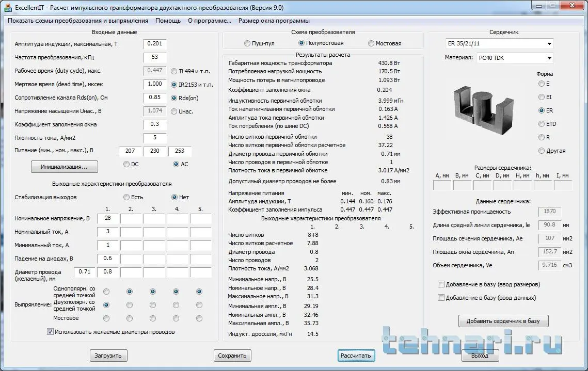Uncheck Использовать желаемые диаметры проводов

click(x=110, y=332)
